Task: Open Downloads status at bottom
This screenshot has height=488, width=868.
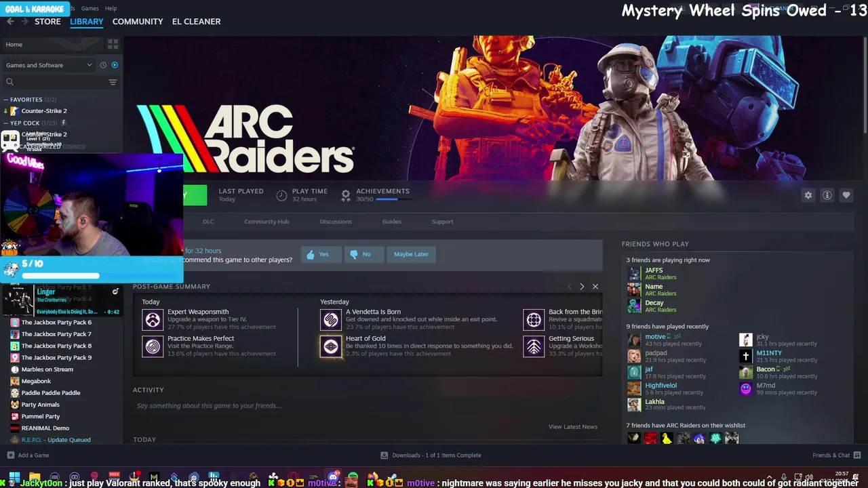Action: [431, 455]
